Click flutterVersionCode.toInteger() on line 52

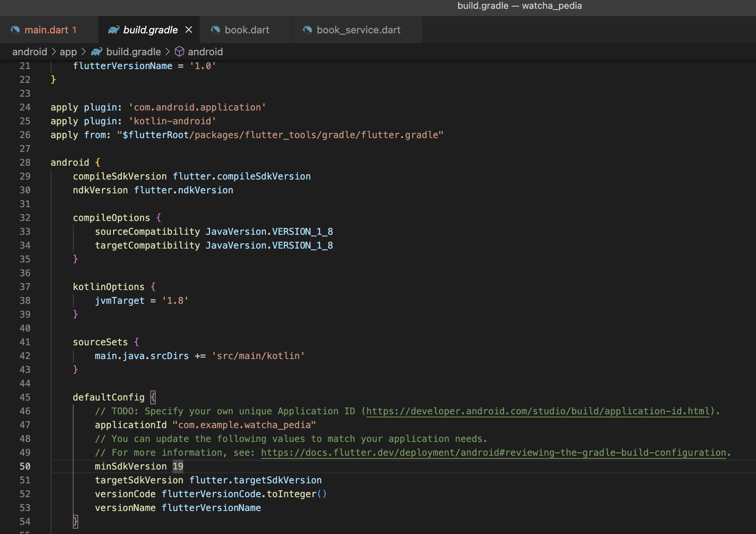(x=244, y=494)
